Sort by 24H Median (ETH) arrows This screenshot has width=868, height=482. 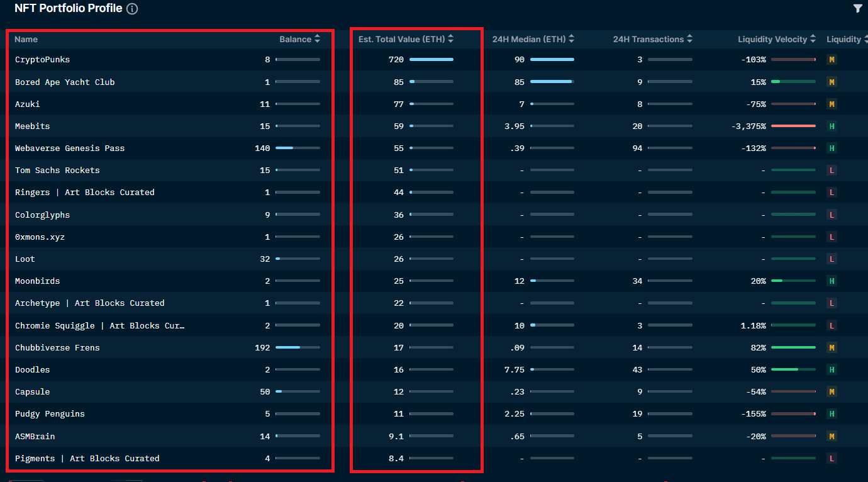coord(571,39)
